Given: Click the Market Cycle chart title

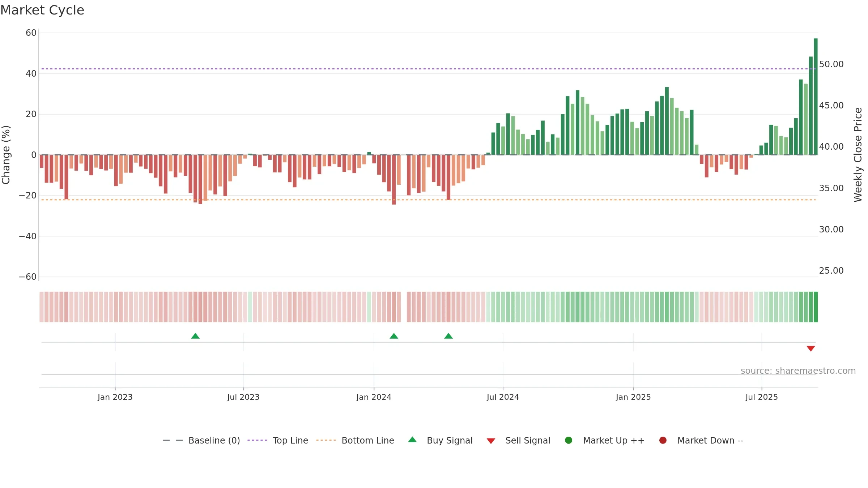Looking at the screenshot, I should pos(42,10).
